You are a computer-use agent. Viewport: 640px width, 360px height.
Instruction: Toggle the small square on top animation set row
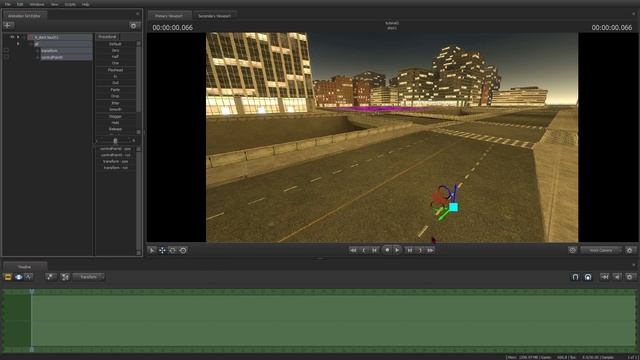coord(30,37)
